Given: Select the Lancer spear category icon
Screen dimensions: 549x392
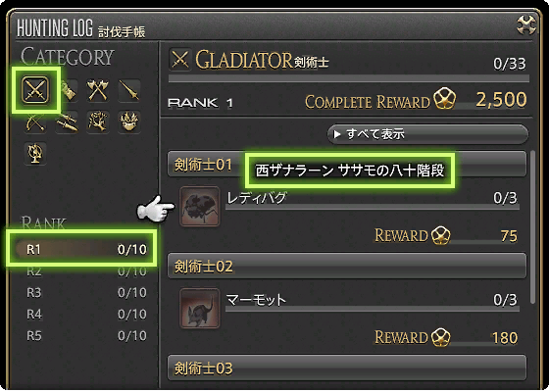Looking at the screenshot, I should (x=129, y=90).
